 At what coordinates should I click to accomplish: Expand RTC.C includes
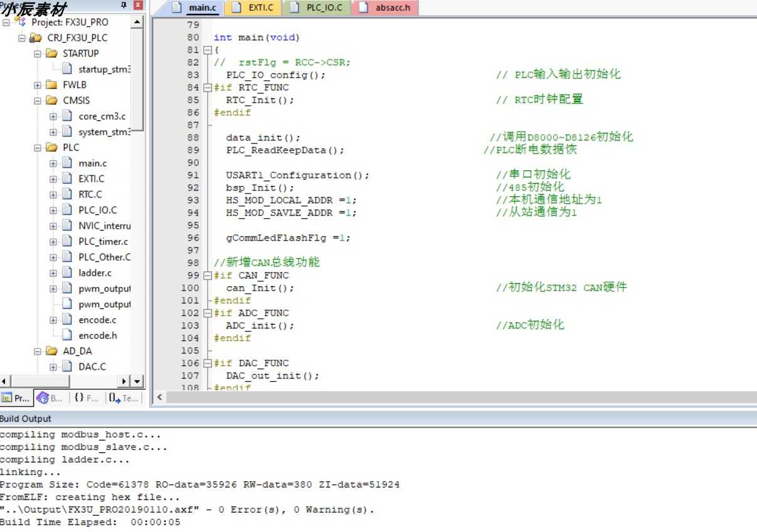[x=53, y=194]
